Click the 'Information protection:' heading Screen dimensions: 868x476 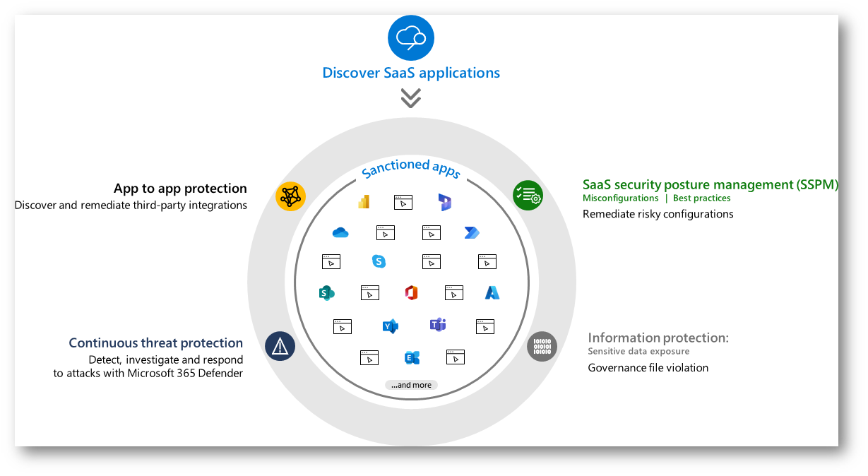pyautogui.click(x=658, y=338)
